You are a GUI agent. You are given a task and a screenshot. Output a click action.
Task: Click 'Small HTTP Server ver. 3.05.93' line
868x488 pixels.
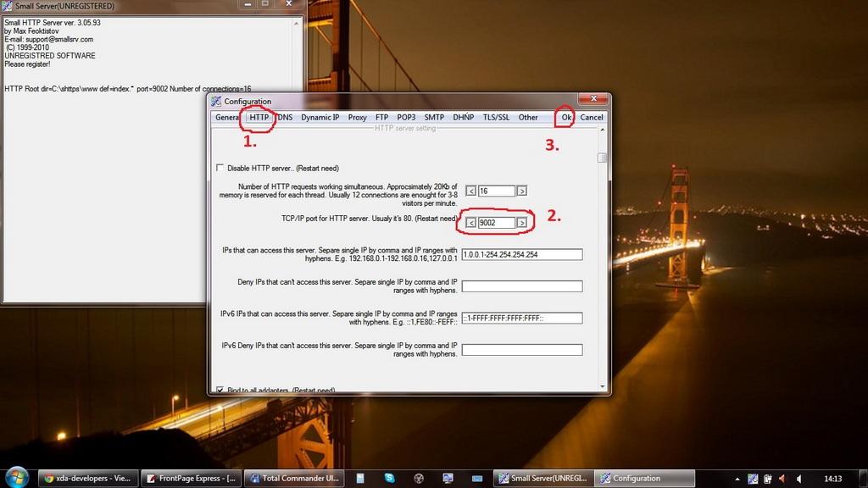[x=53, y=23]
